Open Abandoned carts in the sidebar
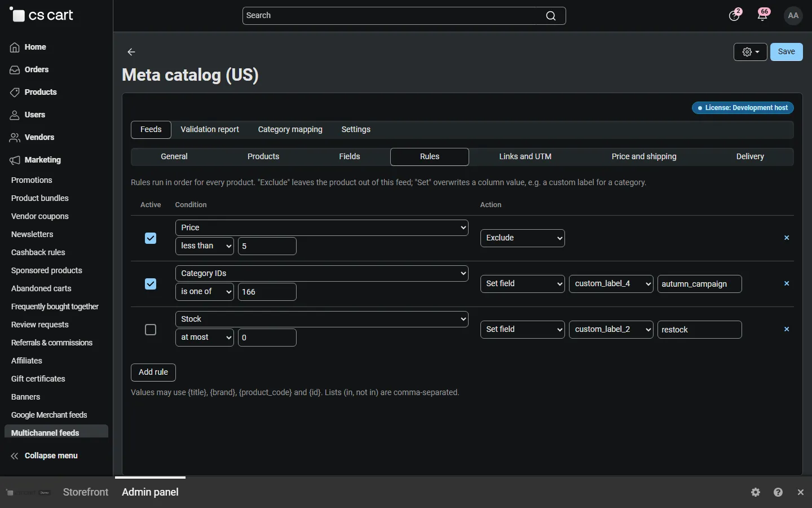The image size is (812, 508). [x=41, y=289]
